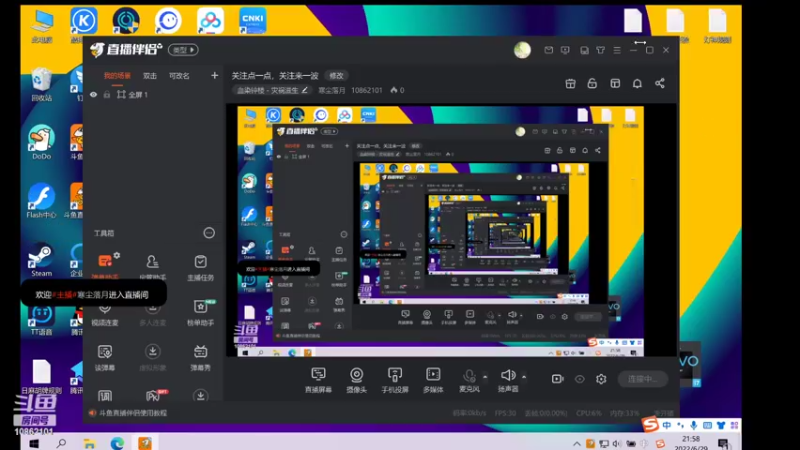Click the user avatar in the title bar
800x450 pixels.
pos(522,50)
